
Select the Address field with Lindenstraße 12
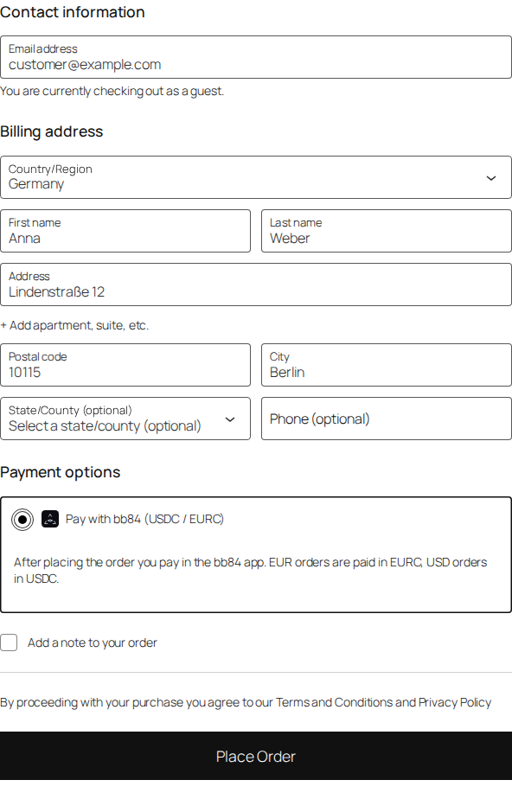click(x=256, y=285)
